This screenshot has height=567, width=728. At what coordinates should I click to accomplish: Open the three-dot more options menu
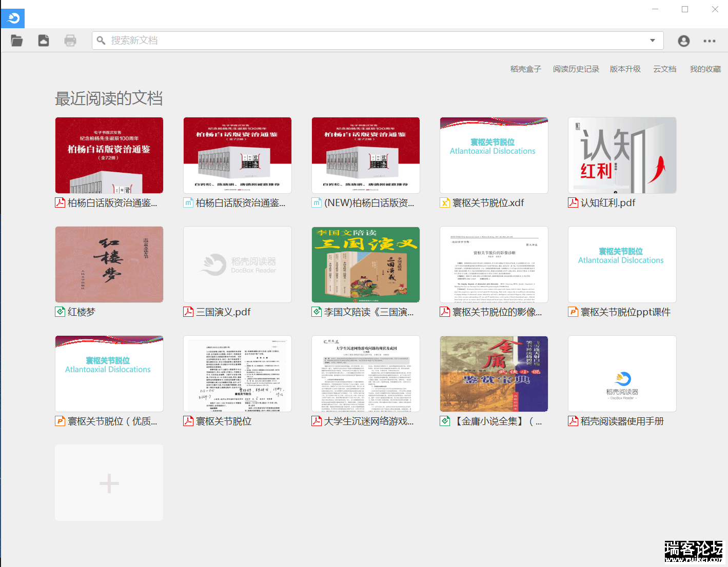pos(710,41)
